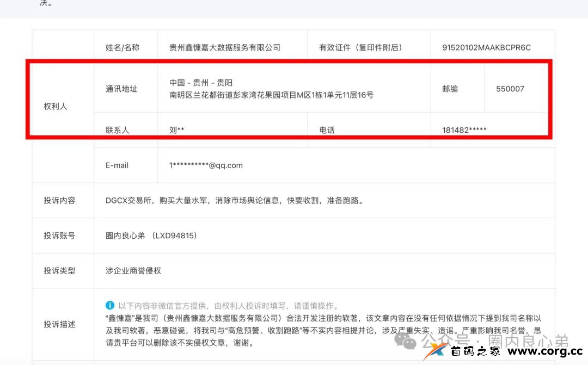Select the street address starting '南明区兰花都街道'

271,95
